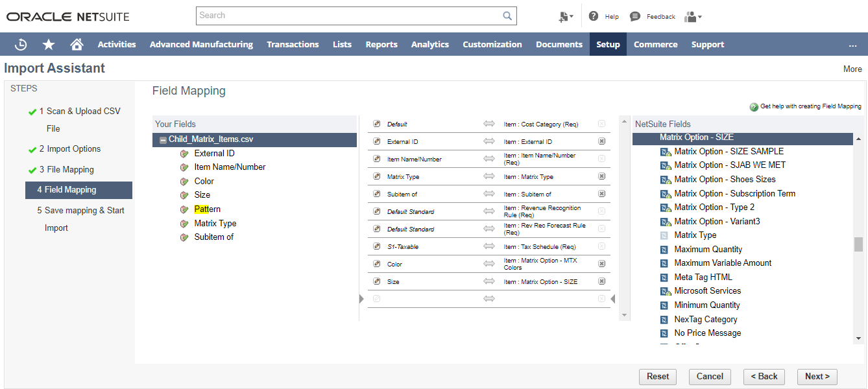
Task: Open help with creating Field Mapping link
Action: (x=810, y=106)
